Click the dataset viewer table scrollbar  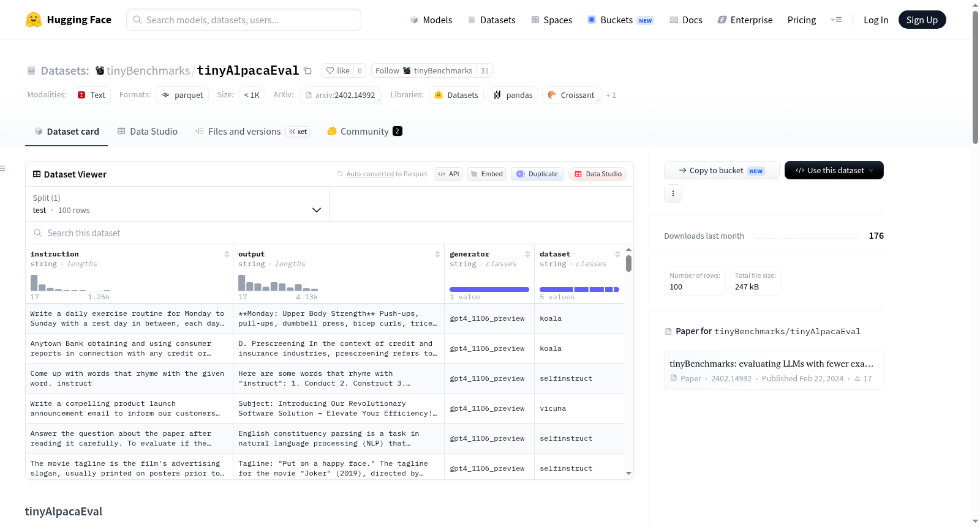tap(628, 263)
